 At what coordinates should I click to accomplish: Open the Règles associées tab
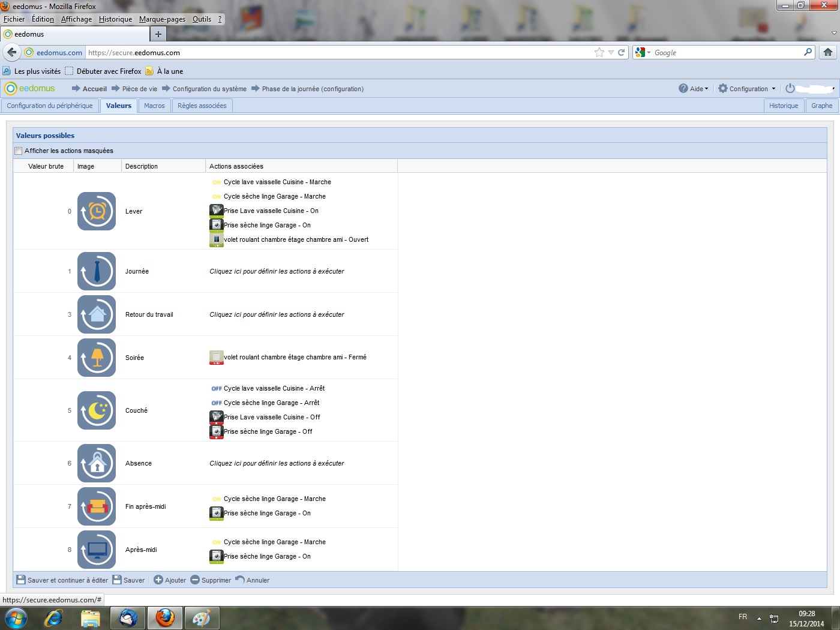pos(202,106)
